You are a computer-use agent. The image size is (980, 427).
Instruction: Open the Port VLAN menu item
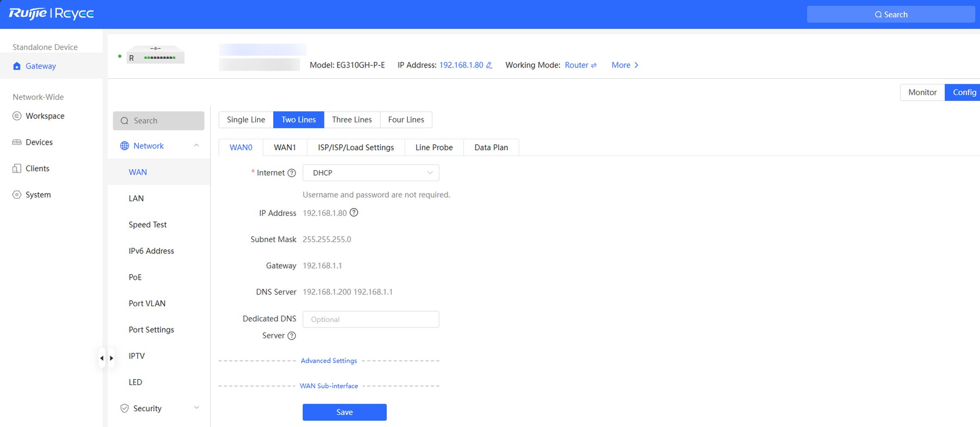click(159, 304)
